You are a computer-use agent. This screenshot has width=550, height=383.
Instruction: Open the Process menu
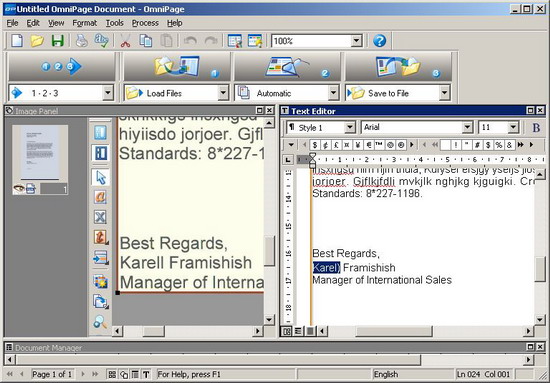tap(145, 23)
